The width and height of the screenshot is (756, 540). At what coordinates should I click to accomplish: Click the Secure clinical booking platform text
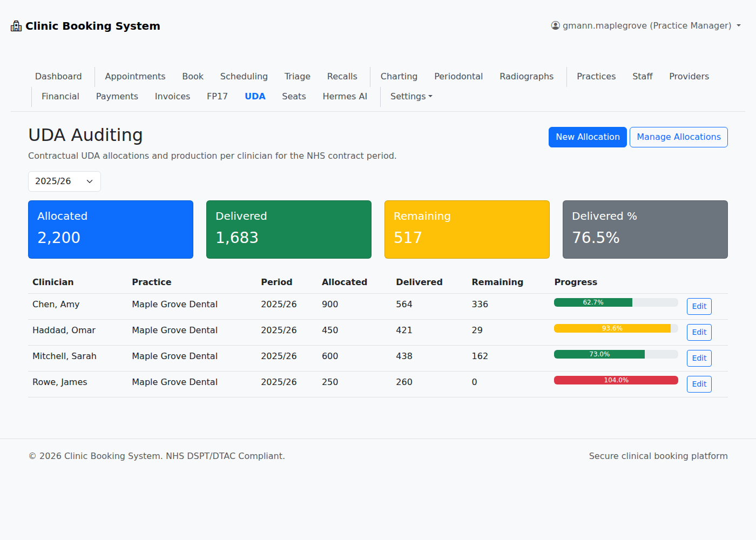(658, 456)
